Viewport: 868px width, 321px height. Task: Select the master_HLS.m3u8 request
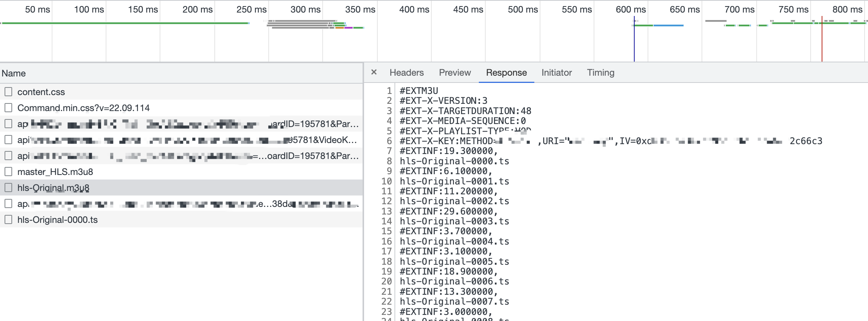coord(181,172)
